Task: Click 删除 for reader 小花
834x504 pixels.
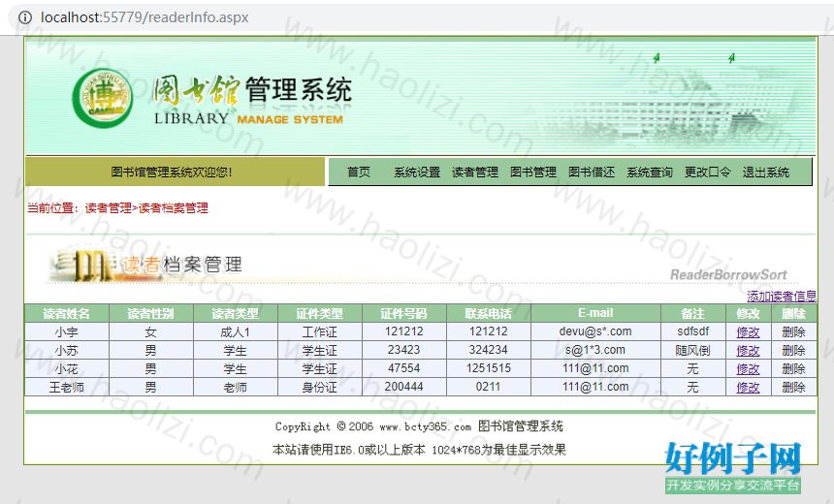Action: 793,369
